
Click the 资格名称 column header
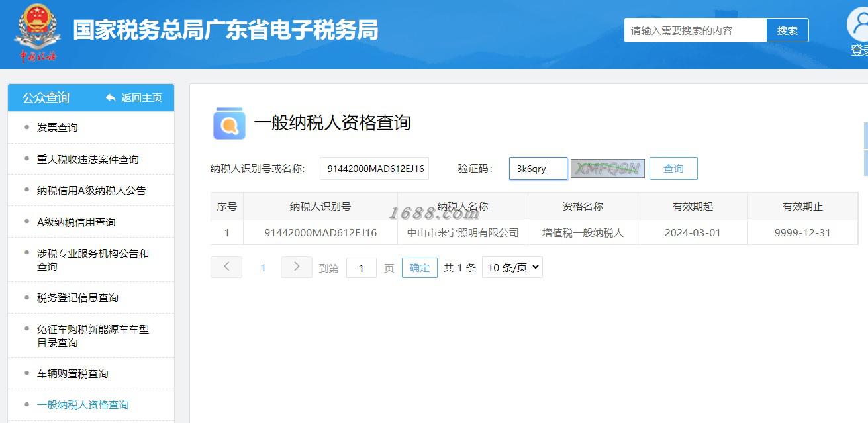pyautogui.click(x=583, y=207)
